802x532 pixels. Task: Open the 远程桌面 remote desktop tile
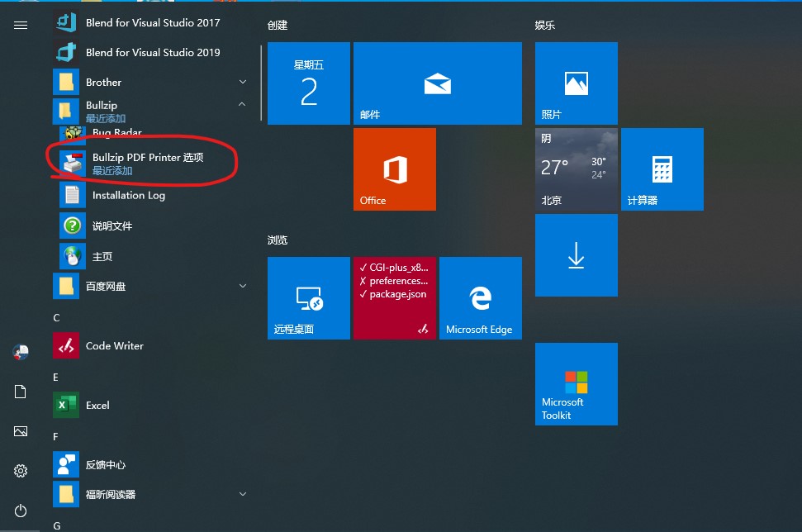pos(309,298)
